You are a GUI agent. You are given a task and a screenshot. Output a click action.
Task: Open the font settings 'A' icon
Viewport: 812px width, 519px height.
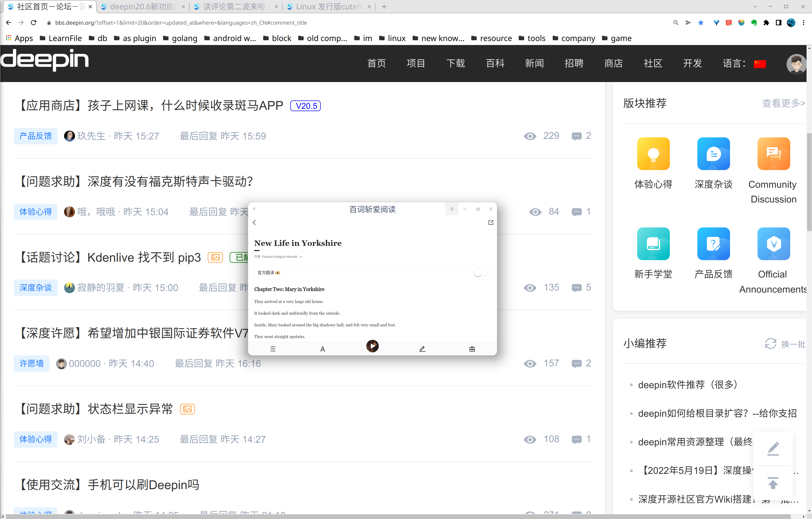click(322, 349)
